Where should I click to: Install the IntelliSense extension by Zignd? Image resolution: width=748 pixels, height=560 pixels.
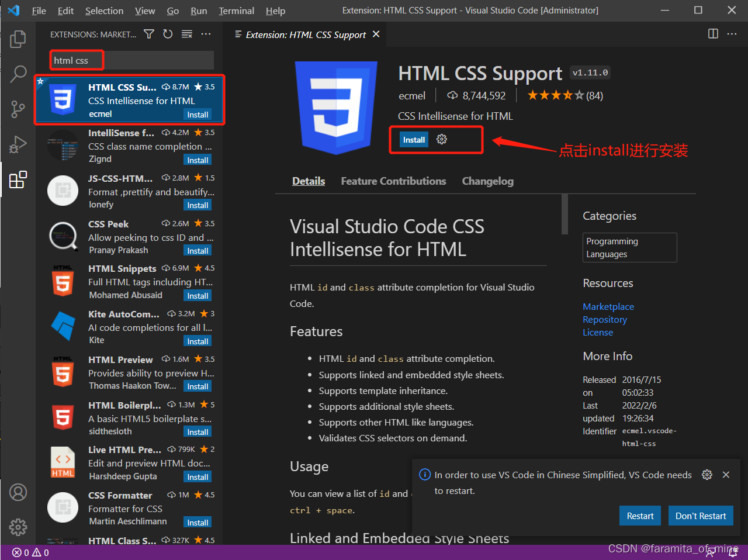click(198, 160)
